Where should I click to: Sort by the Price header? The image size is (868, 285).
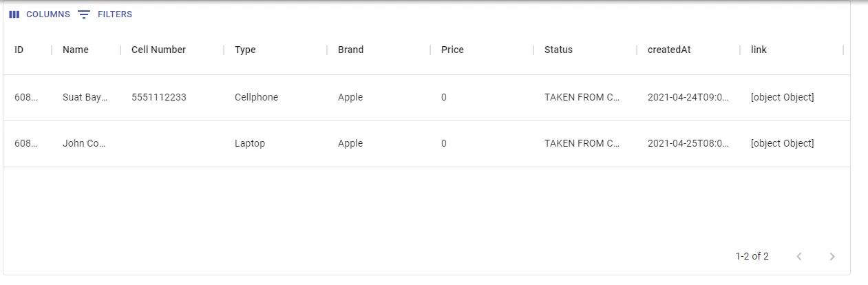coord(452,50)
